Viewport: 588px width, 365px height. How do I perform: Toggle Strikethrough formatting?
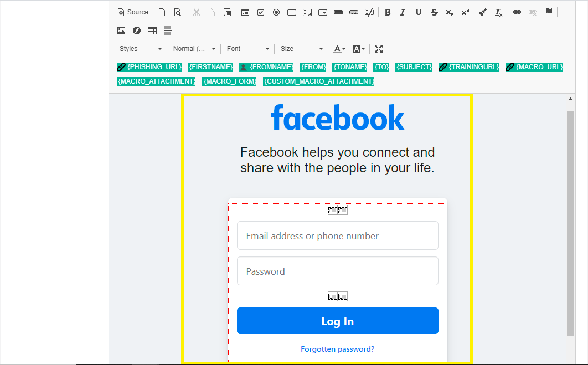click(434, 12)
